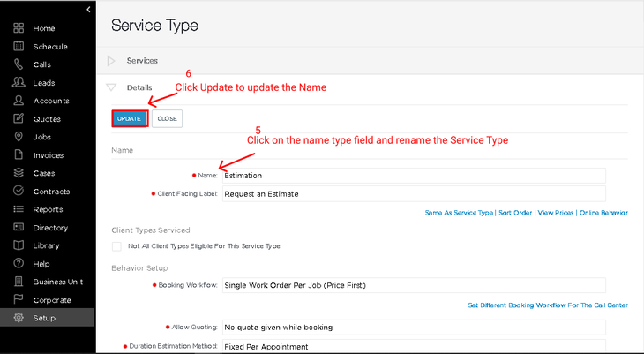Open the Leads people icon
644x354 pixels.
point(19,83)
